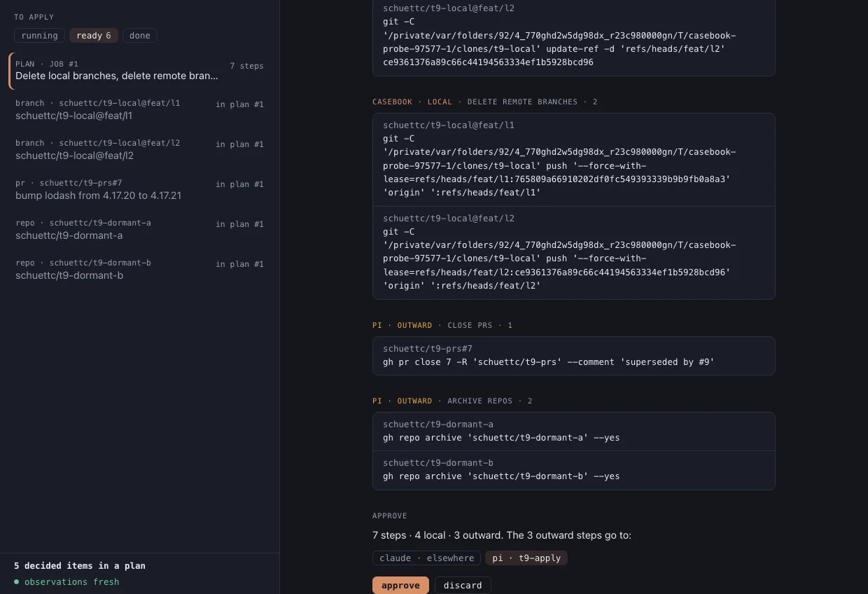The height and width of the screenshot is (594, 868).
Task: Choose pi · t9-apply destination
Action: tap(526, 558)
